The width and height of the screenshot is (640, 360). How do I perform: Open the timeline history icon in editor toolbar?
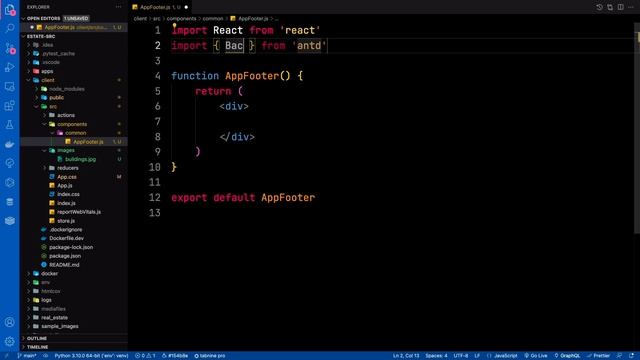pos(599,7)
